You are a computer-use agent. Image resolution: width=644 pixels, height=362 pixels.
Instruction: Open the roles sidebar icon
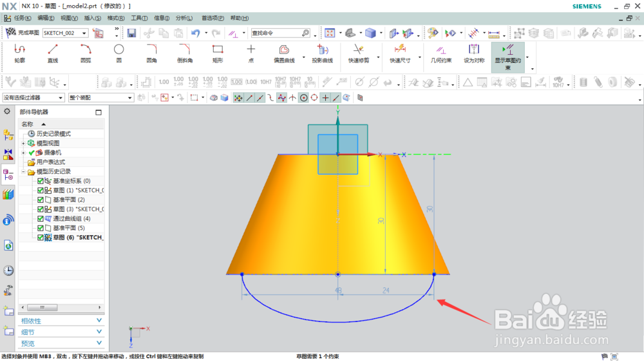[x=8, y=291]
